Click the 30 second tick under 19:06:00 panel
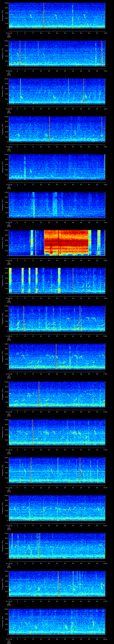The height and width of the screenshot is (644, 114). pos(57,223)
